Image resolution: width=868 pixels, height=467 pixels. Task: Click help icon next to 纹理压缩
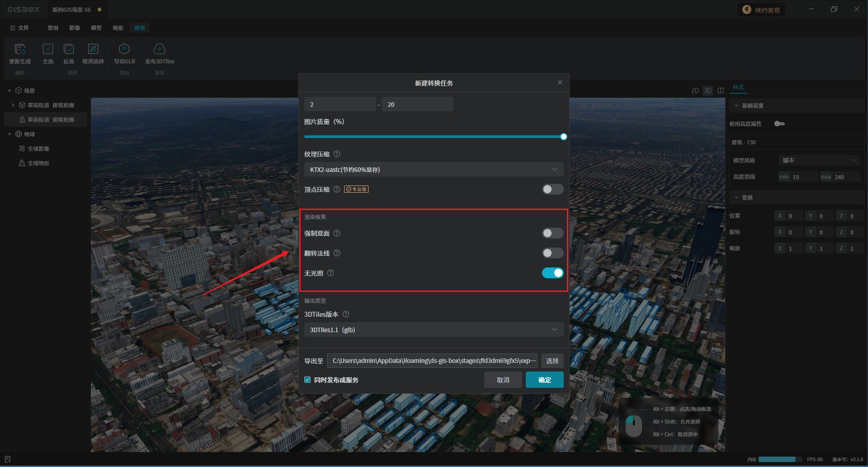(337, 154)
